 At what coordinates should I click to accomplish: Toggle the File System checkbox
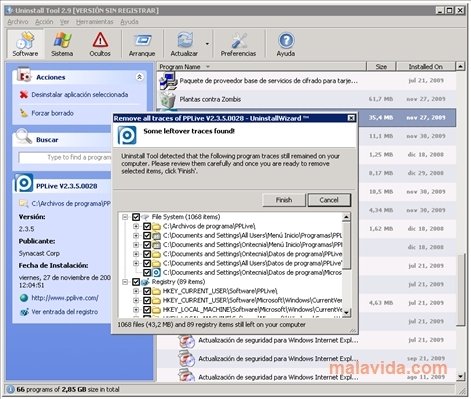(136, 217)
